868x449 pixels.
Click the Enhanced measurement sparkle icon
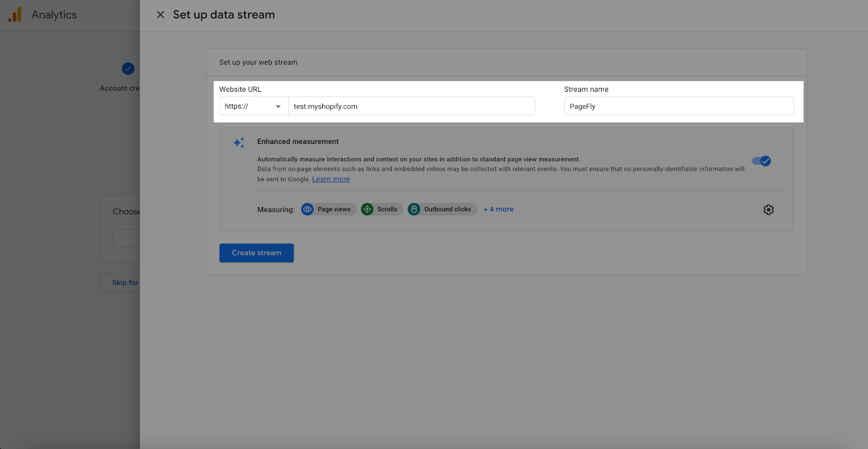239,143
